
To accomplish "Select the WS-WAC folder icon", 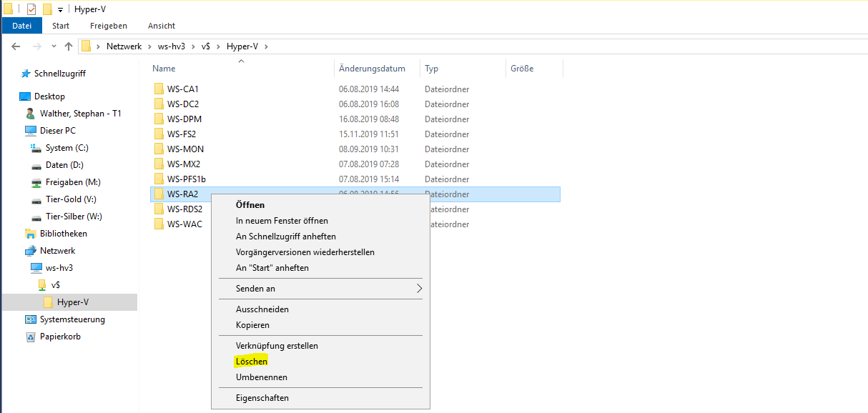I will (x=159, y=224).
